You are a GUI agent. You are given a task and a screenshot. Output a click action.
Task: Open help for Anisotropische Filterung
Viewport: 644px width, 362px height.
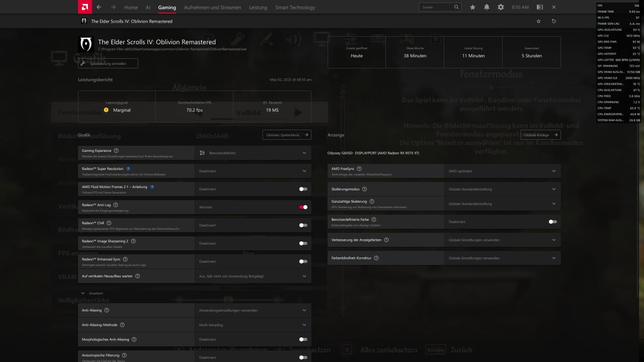[x=124, y=355]
